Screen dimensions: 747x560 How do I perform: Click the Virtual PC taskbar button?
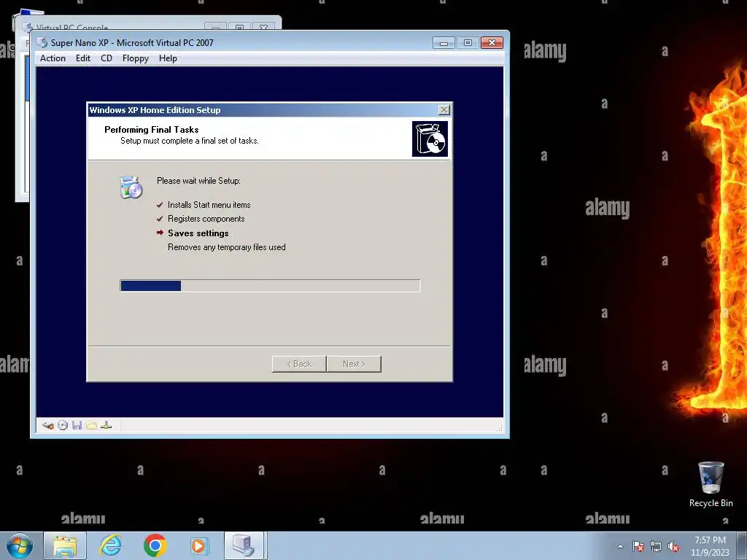click(x=244, y=545)
